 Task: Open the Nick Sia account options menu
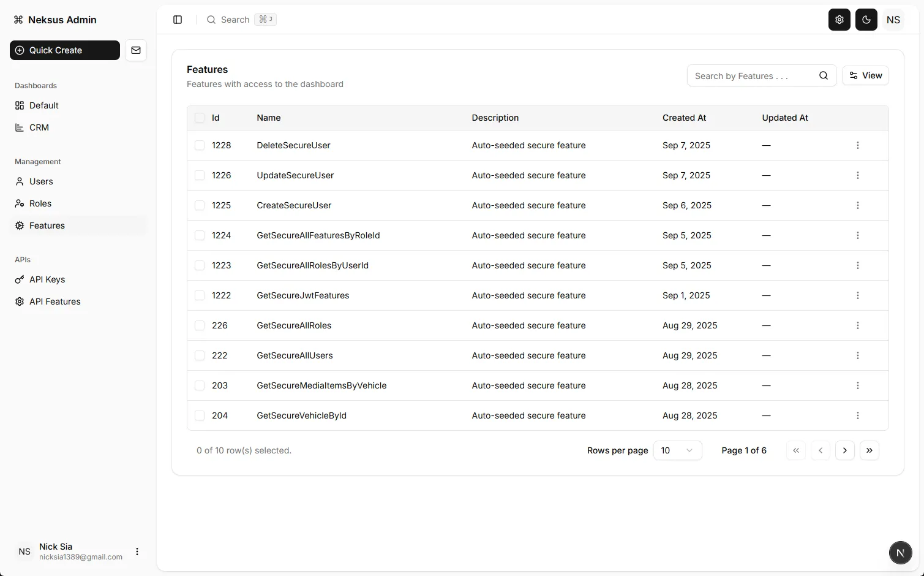pyautogui.click(x=137, y=551)
